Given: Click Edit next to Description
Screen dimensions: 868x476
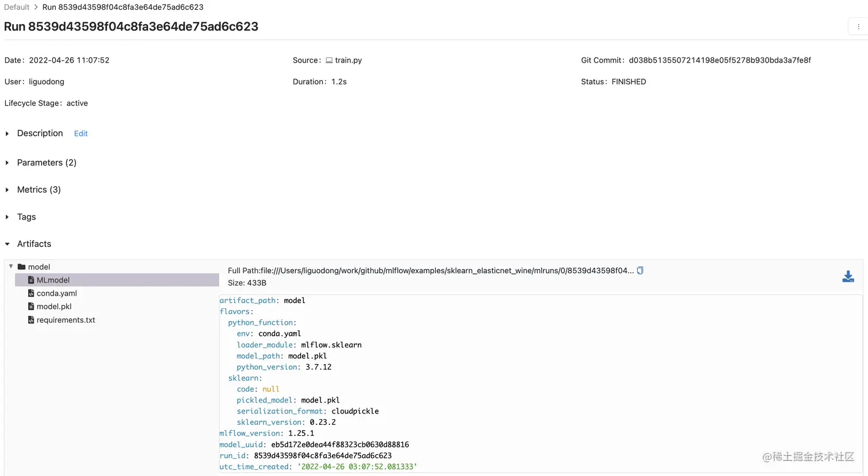Looking at the screenshot, I should pos(81,134).
